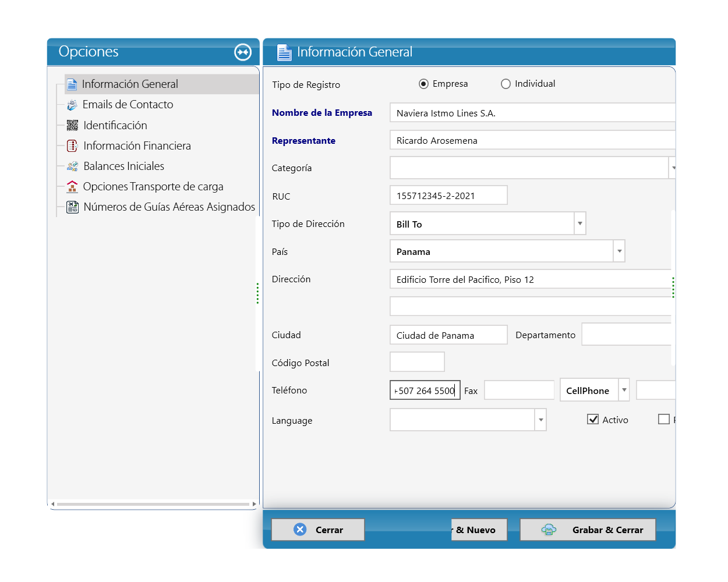Open Balances Iniciales section
The height and width of the screenshot is (582, 728).
(123, 166)
